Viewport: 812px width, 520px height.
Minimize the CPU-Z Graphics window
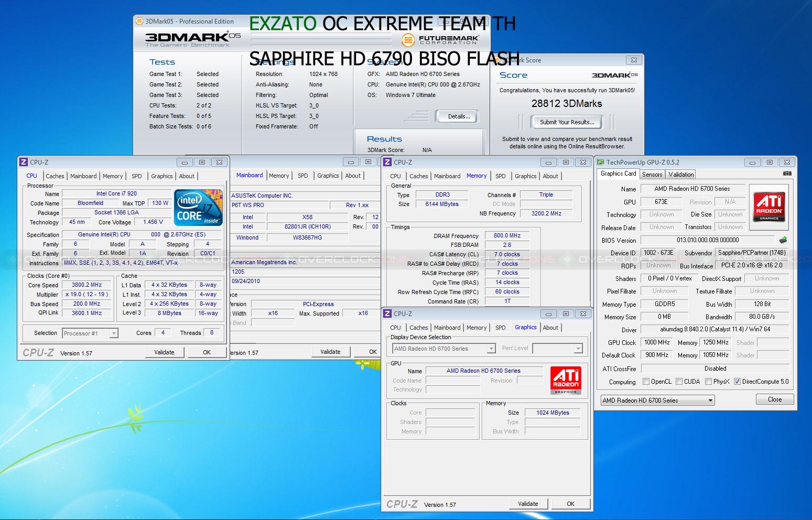coord(548,313)
